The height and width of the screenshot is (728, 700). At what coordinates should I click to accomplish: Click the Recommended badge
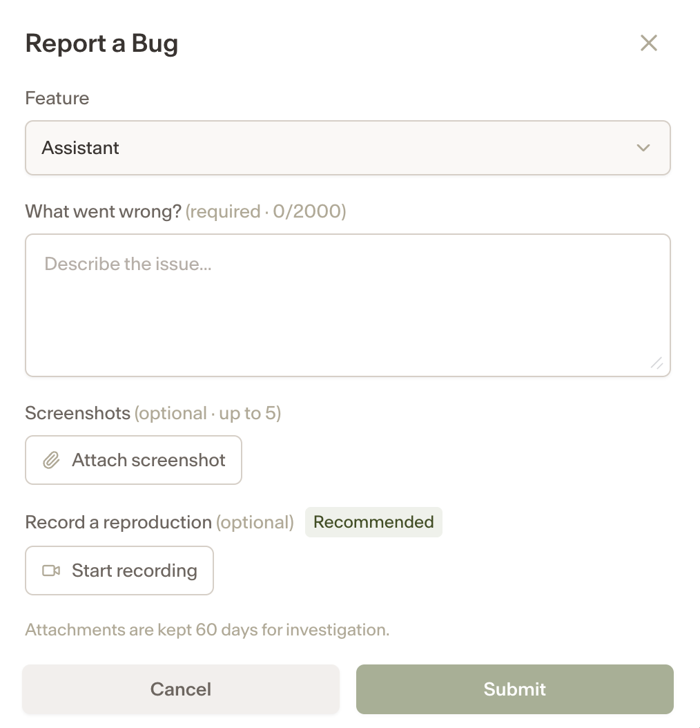373,522
